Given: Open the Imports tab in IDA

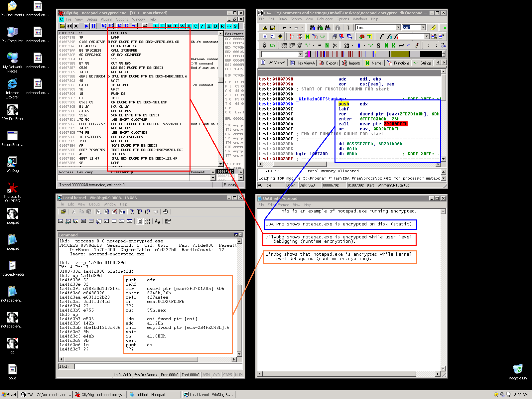Looking at the screenshot, I should pos(351,63).
